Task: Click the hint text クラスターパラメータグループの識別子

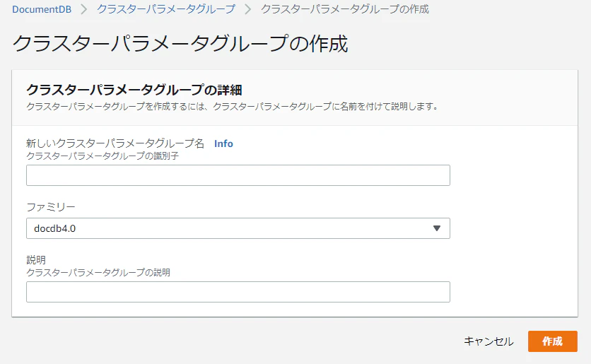Action: tap(103, 156)
